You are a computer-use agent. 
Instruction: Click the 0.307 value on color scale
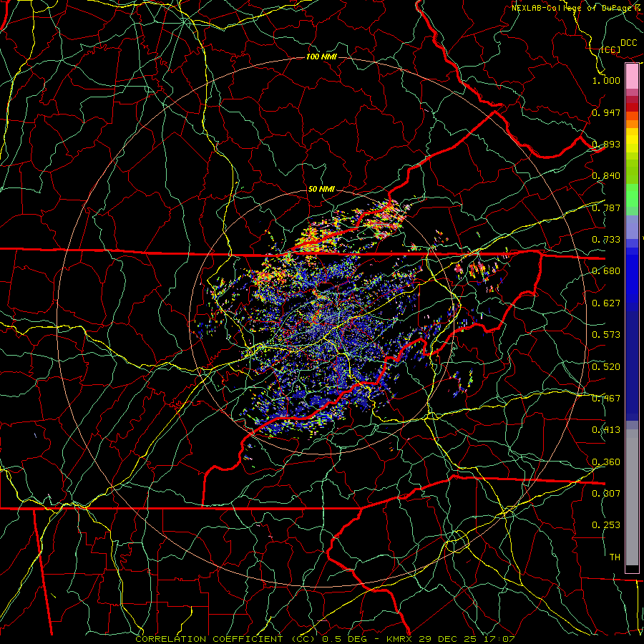[x=606, y=493]
